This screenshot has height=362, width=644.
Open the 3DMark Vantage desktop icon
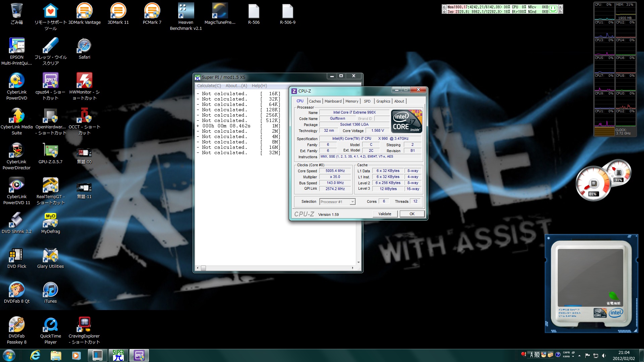coord(84,11)
